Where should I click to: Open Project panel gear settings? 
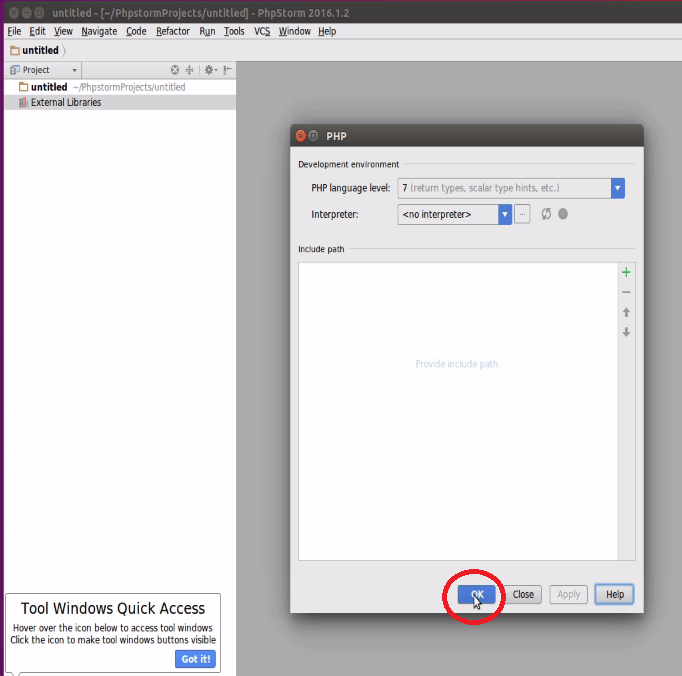[x=211, y=70]
